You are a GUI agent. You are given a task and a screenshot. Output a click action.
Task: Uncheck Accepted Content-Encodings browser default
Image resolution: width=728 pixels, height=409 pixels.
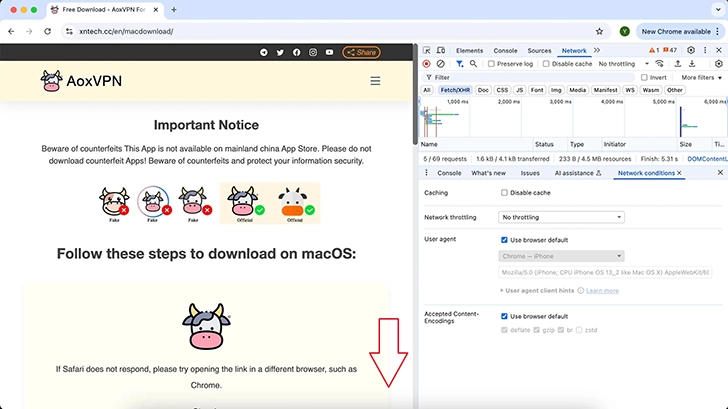pos(504,316)
